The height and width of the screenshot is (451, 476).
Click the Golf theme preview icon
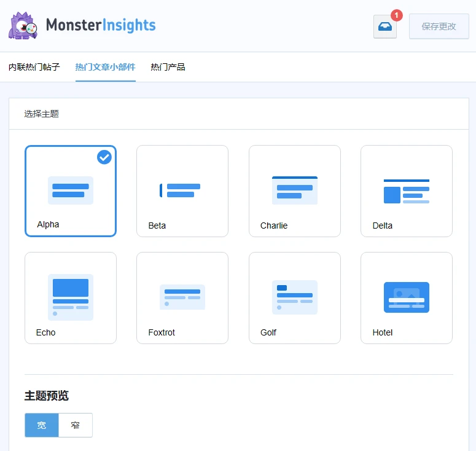pos(294,297)
